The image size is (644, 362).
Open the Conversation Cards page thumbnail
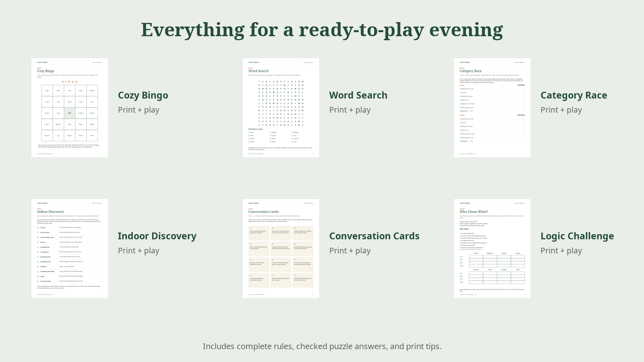pos(281,249)
